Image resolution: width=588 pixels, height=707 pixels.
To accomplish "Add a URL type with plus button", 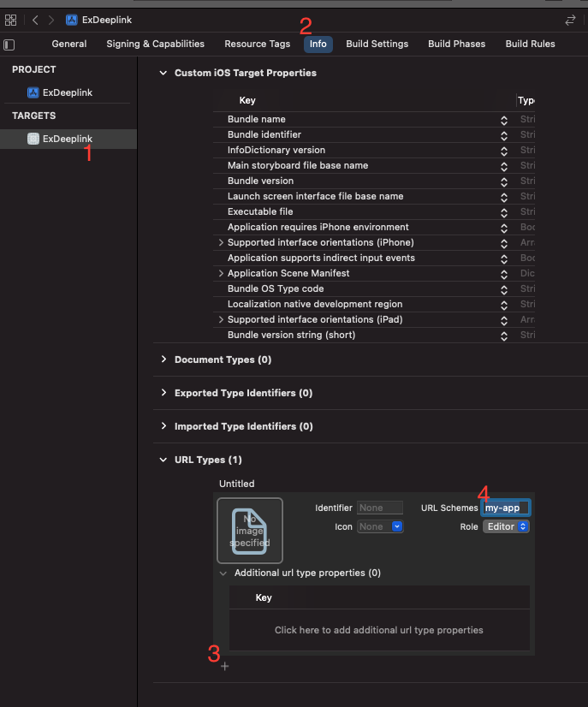I will click(224, 667).
